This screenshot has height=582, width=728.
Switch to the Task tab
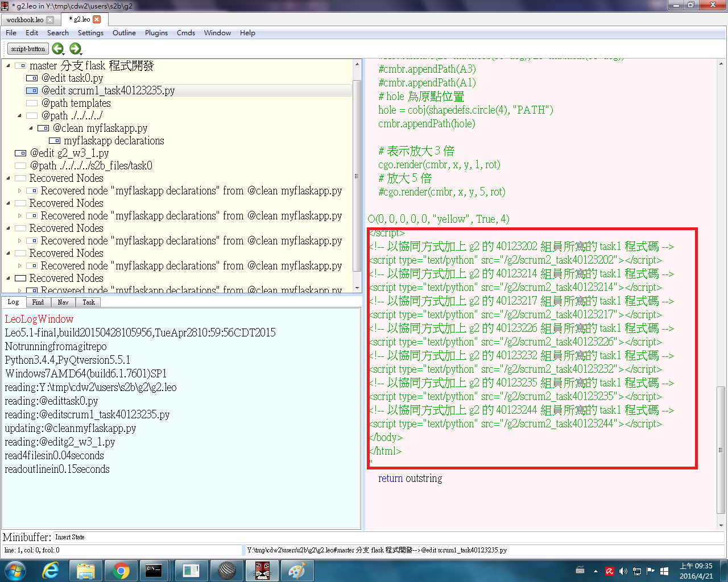pos(89,302)
